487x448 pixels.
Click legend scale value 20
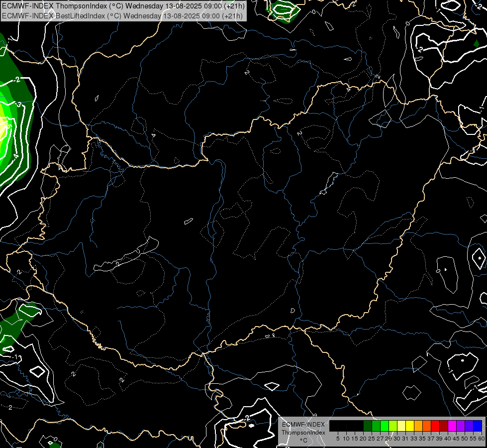pyautogui.click(x=364, y=439)
